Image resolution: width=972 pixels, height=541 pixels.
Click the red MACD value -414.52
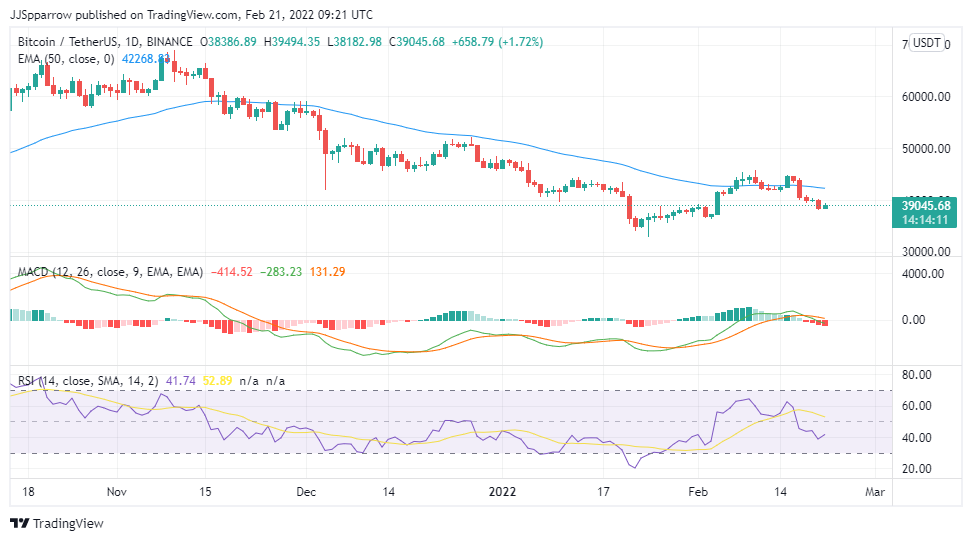click(233, 272)
